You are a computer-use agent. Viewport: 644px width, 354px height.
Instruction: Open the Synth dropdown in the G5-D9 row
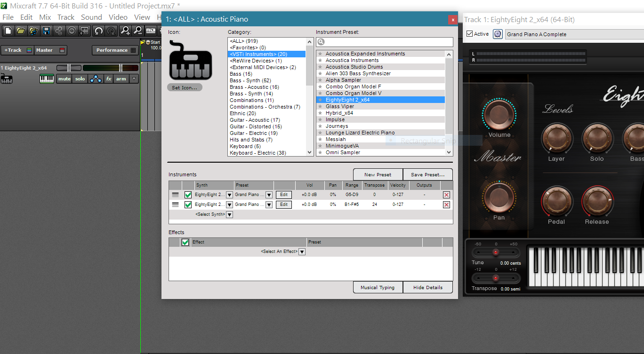click(x=229, y=195)
